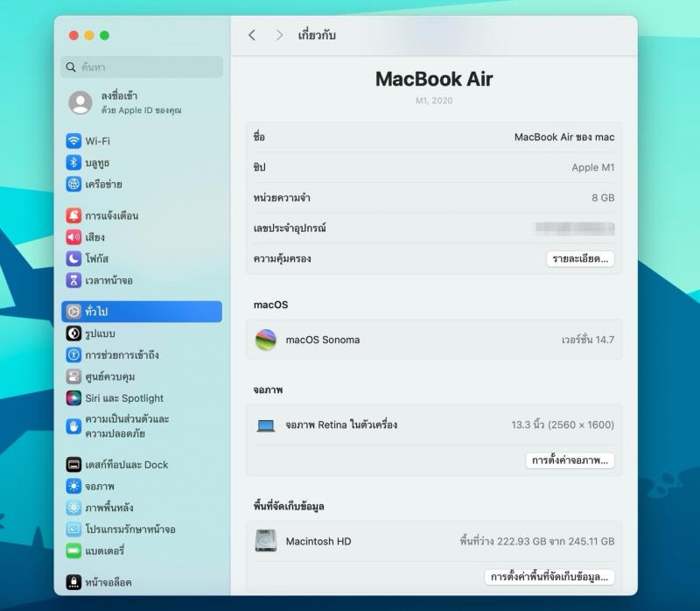Open Focus (โฟกัส) moon icon
Viewport: 700px width, 611px height.
(x=73, y=259)
